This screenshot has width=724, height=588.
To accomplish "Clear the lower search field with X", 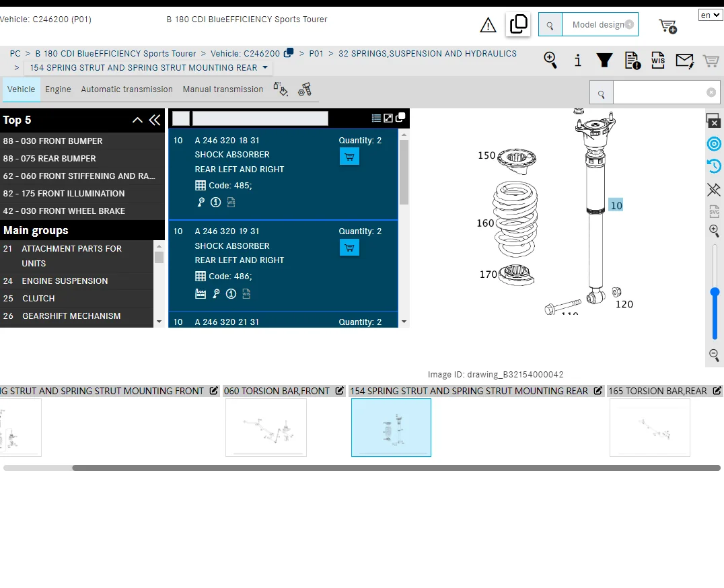I will [x=711, y=92].
